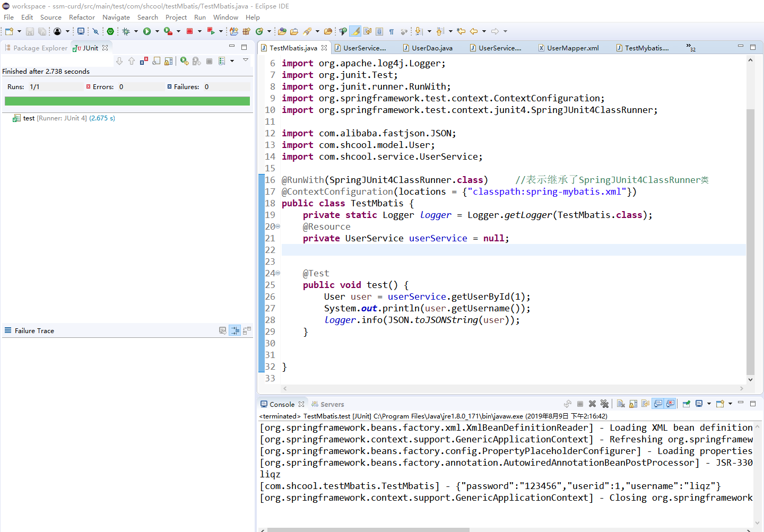Maximize the editor area
The image size is (764, 532).
click(x=752, y=47)
